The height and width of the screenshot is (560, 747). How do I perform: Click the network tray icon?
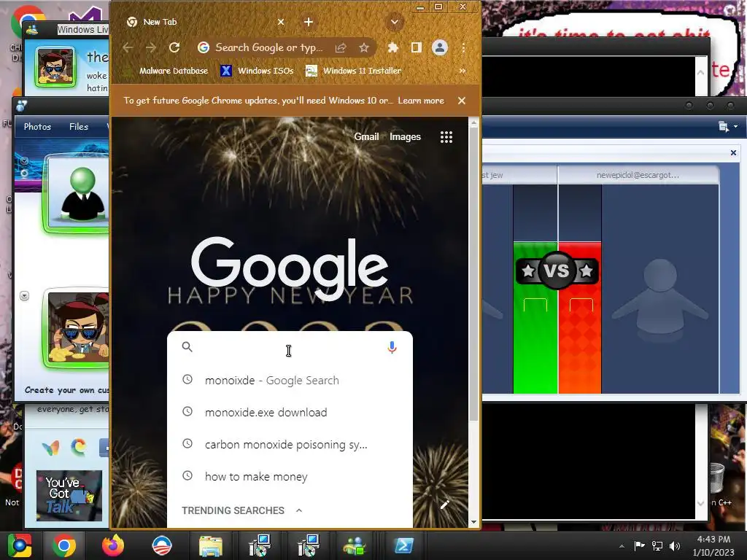click(657, 545)
